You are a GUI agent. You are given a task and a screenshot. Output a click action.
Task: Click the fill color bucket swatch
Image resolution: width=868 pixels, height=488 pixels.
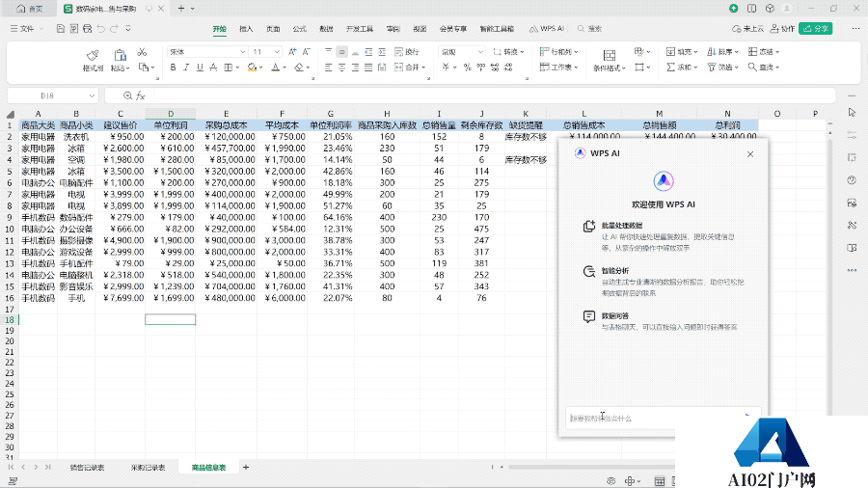pos(252,68)
